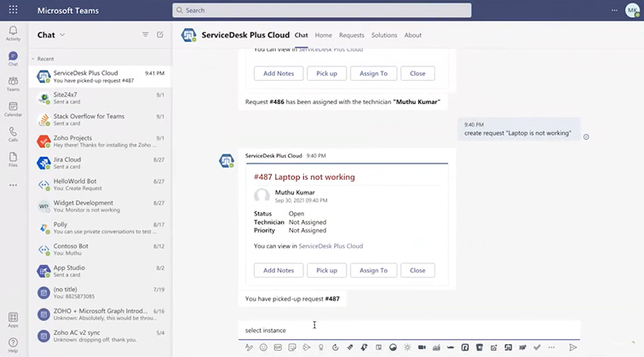Open Help in left rail

pos(13,345)
